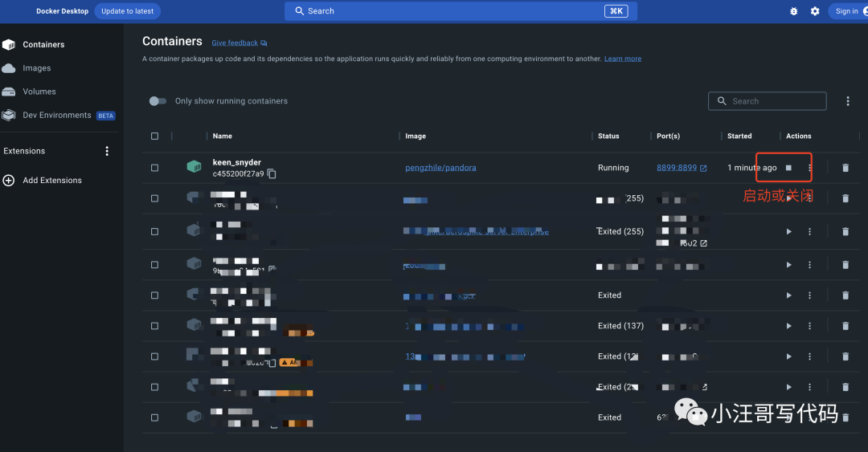Delete the keen_snyder container
Image resolution: width=868 pixels, height=452 pixels.
(x=845, y=168)
